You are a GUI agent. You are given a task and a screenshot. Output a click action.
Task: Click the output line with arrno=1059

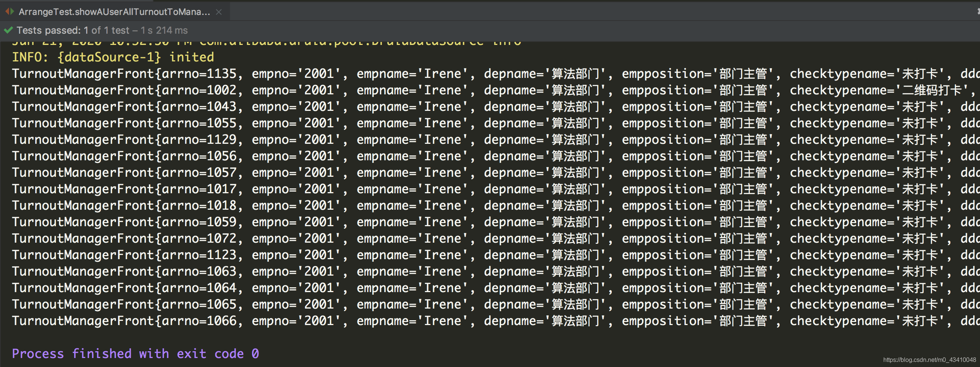(x=496, y=222)
